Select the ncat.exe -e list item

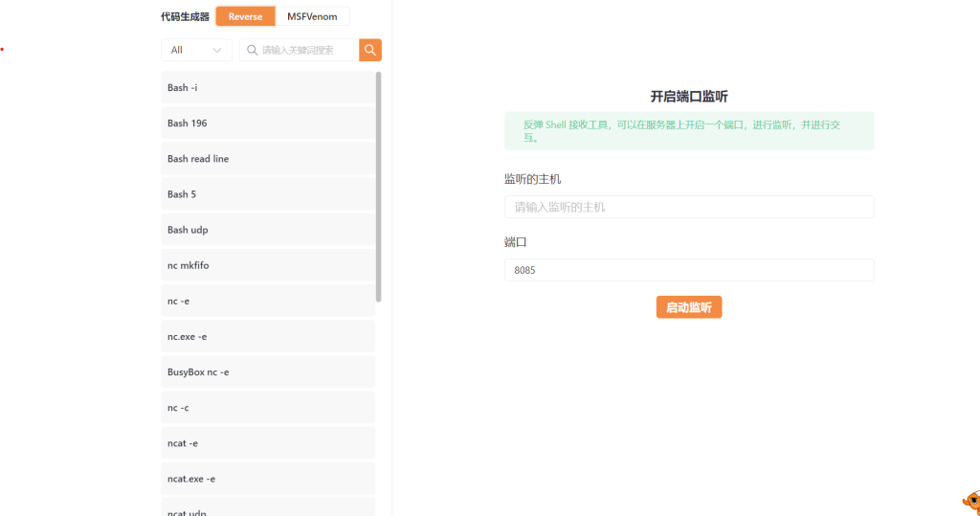[266, 479]
